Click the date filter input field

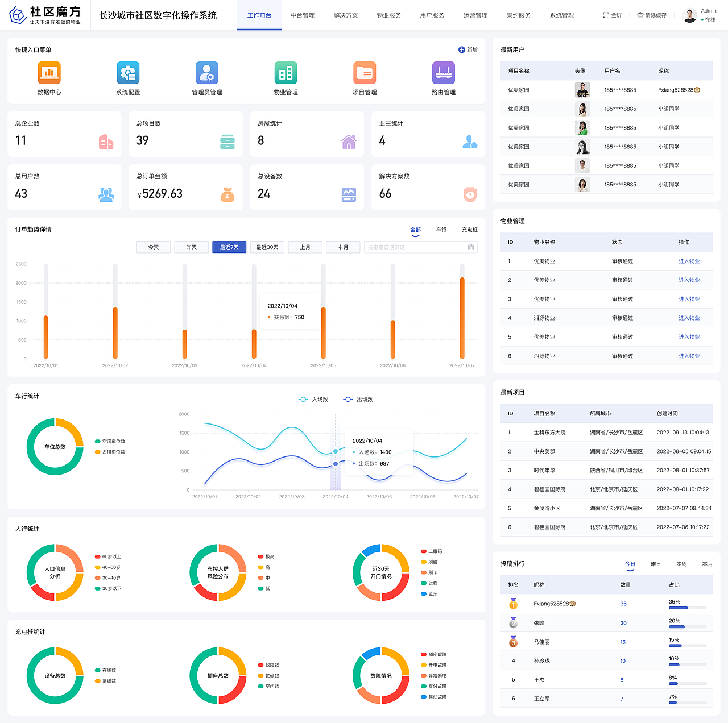point(421,247)
